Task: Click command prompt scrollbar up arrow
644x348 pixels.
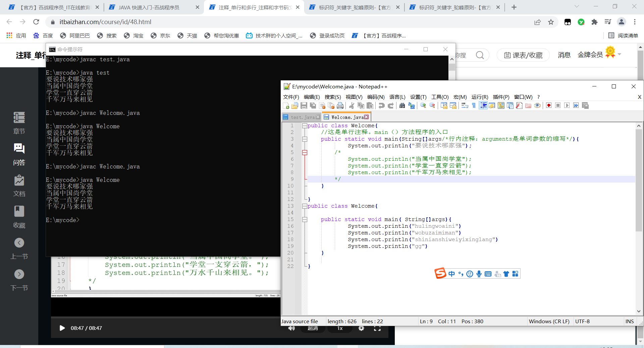Action: click(452, 59)
